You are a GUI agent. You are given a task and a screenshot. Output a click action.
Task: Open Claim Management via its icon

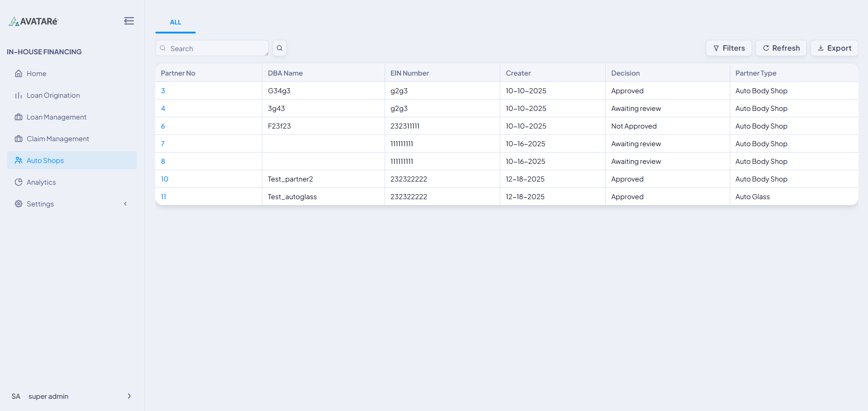[18, 139]
